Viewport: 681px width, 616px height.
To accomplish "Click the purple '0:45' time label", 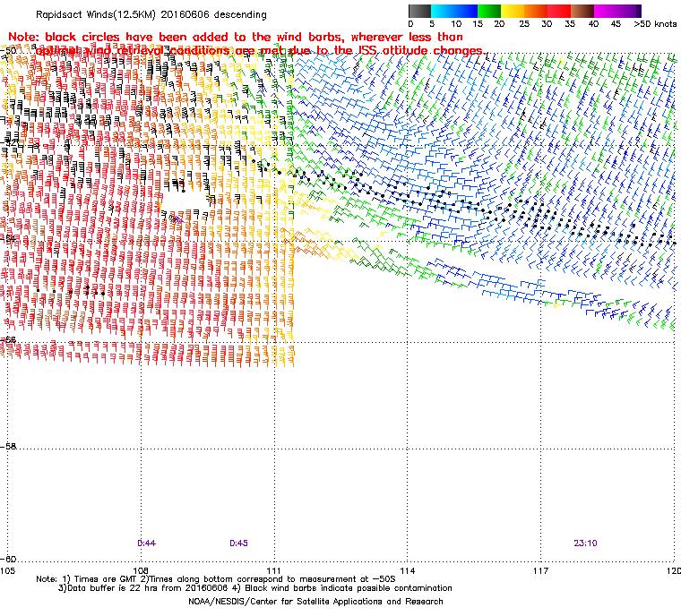I will [238, 543].
